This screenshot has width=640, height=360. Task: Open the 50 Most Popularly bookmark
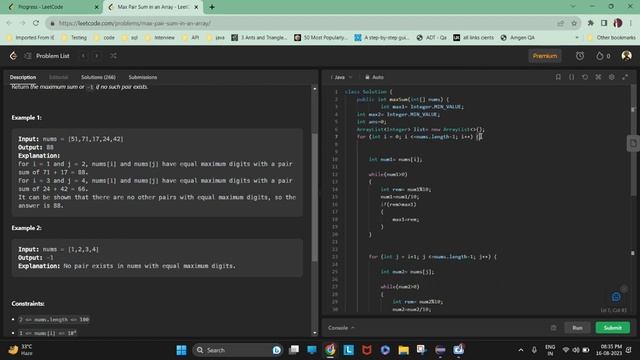(321, 38)
